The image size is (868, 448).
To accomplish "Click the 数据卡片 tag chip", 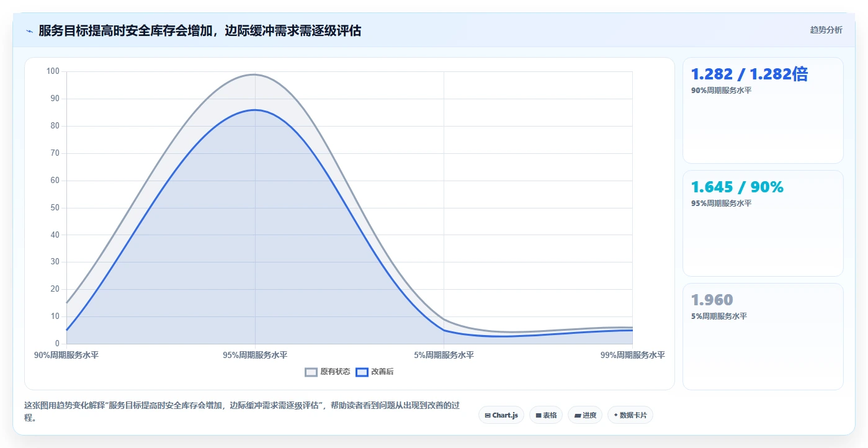I will pos(630,415).
